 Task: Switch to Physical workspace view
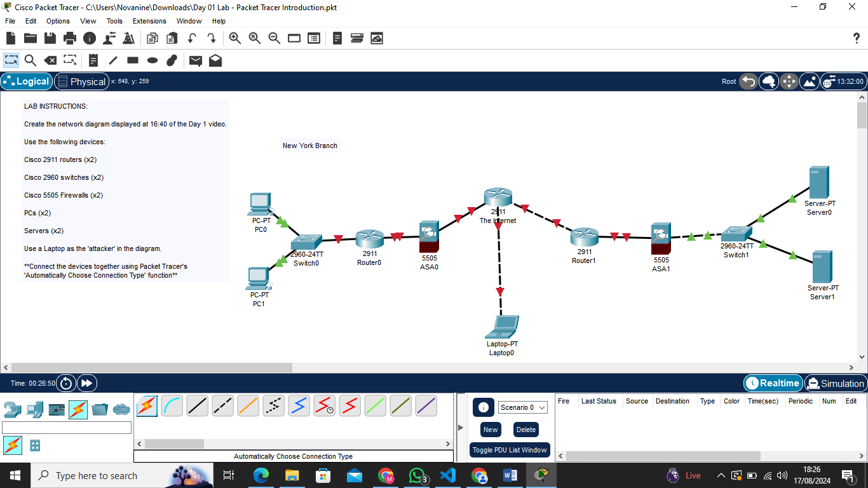[x=81, y=81]
